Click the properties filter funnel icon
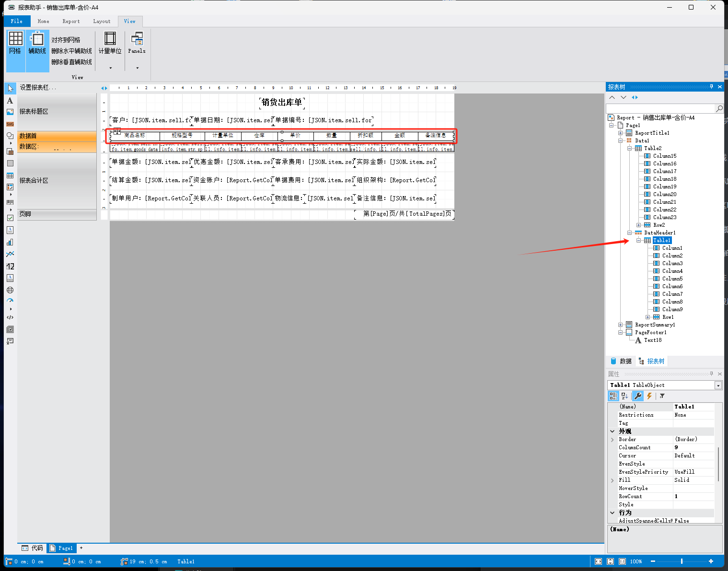The width and height of the screenshot is (728, 571). point(662,396)
